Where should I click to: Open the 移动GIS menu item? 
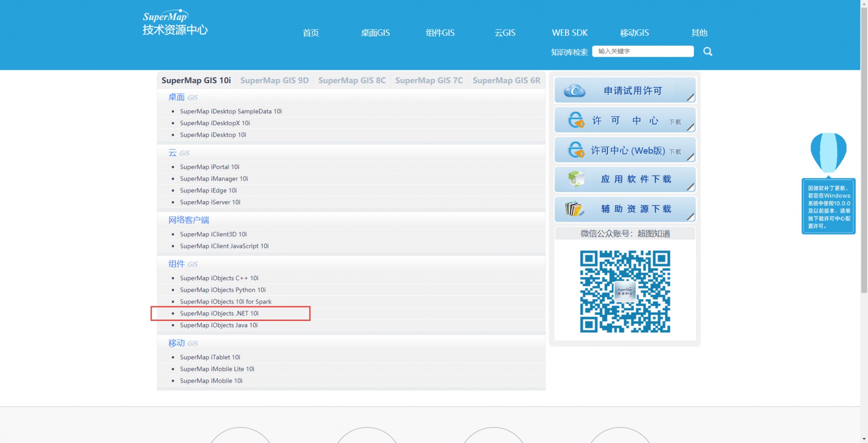click(x=634, y=33)
